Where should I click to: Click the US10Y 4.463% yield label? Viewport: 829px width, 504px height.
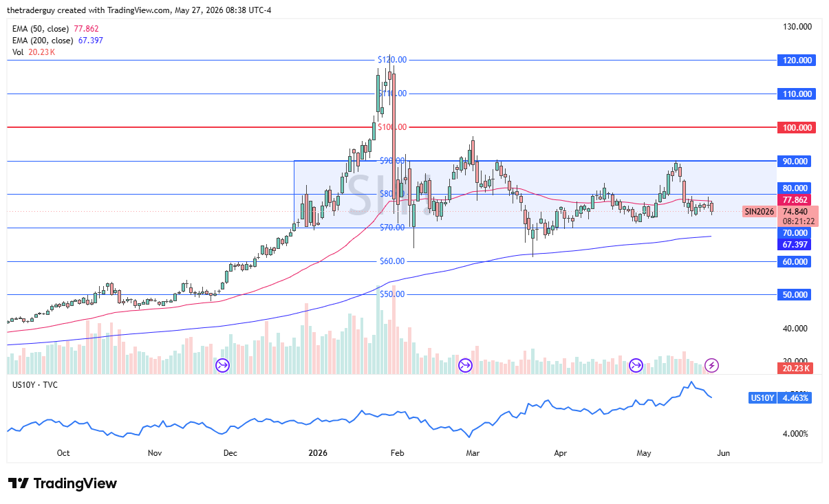point(779,397)
